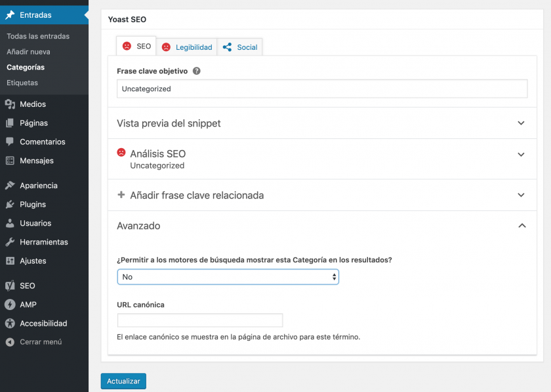This screenshot has height=392, width=551.
Task: Switch to the Legibilidad tab
Action: pyautogui.click(x=187, y=47)
